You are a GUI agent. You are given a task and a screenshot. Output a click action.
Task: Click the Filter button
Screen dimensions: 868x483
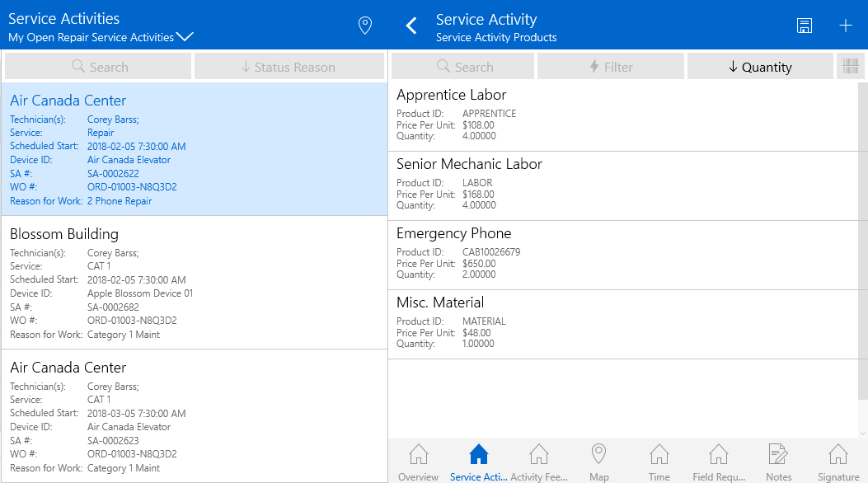coord(610,67)
